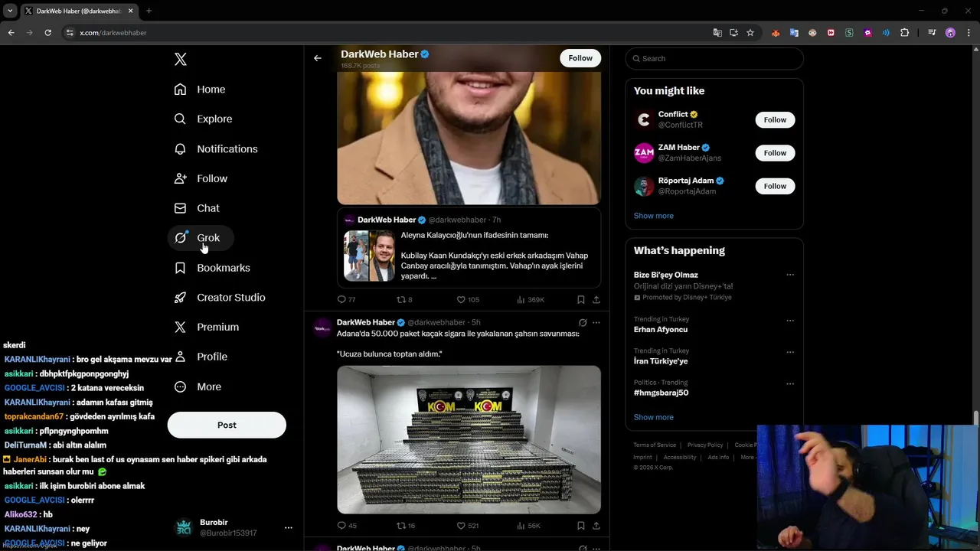This screenshot has width=980, height=551.
Task: Bookmark this page with star icon
Action: click(x=750, y=33)
